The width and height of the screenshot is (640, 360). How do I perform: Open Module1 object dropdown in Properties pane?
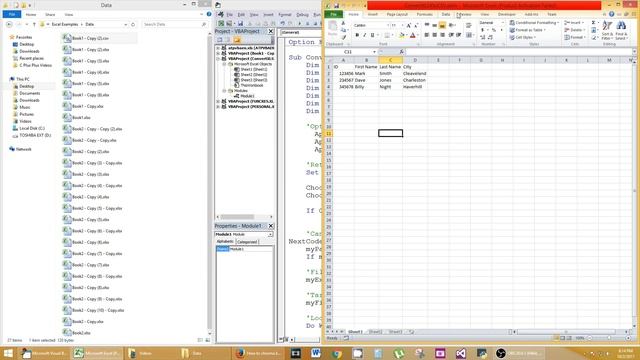270,234
